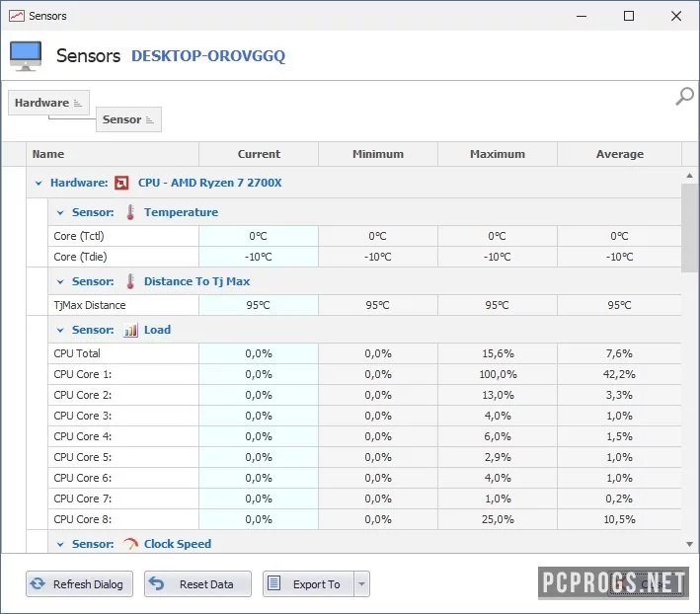700x614 pixels.
Task: Maximize the Sensors window
Action: tap(629, 16)
